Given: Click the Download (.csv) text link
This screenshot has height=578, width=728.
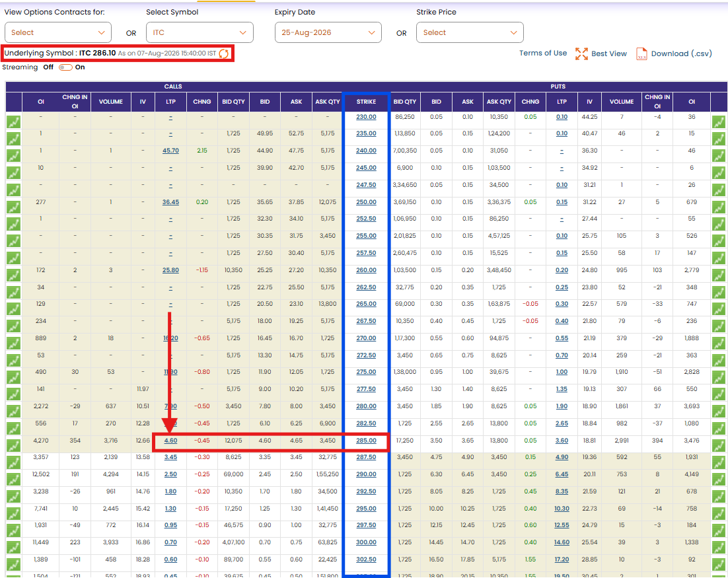Looking at the screenshot, I should point(681,54).
